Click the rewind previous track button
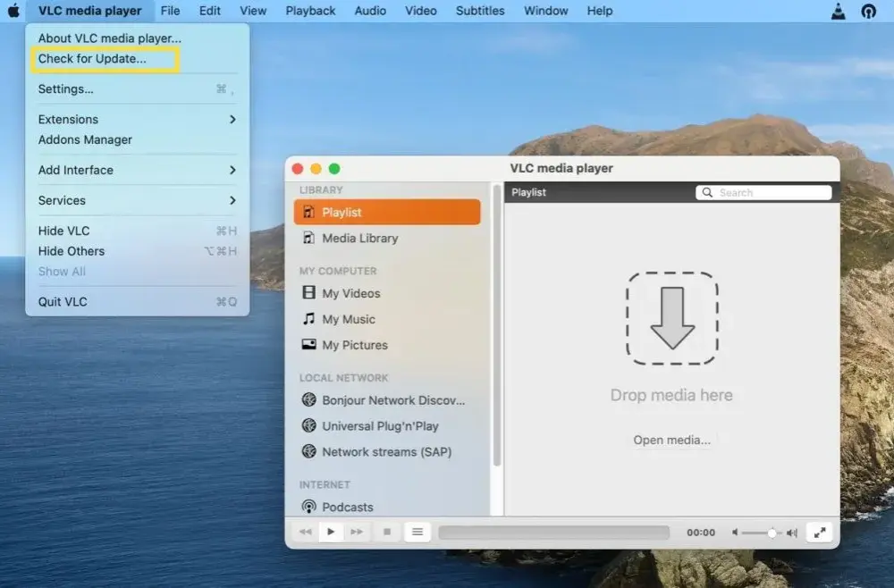This screenshot has width=894, height=588. tap(306, 533)
